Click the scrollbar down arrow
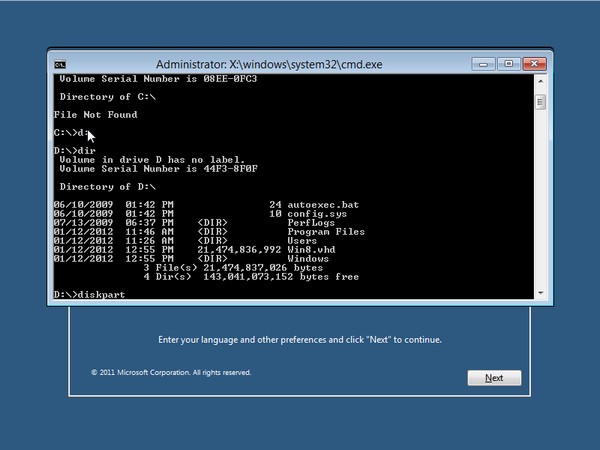This screenshot has height=450, width=600. point(540,294)
